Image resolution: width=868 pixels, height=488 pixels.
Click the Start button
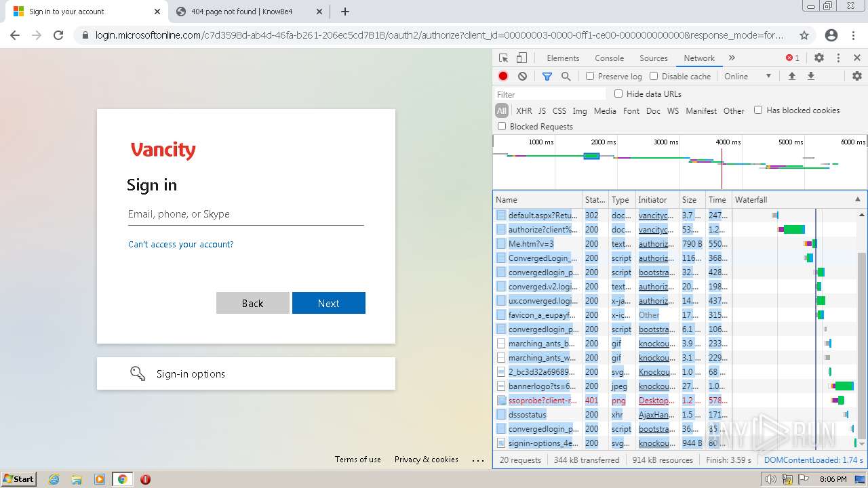(x=19, y=479)
